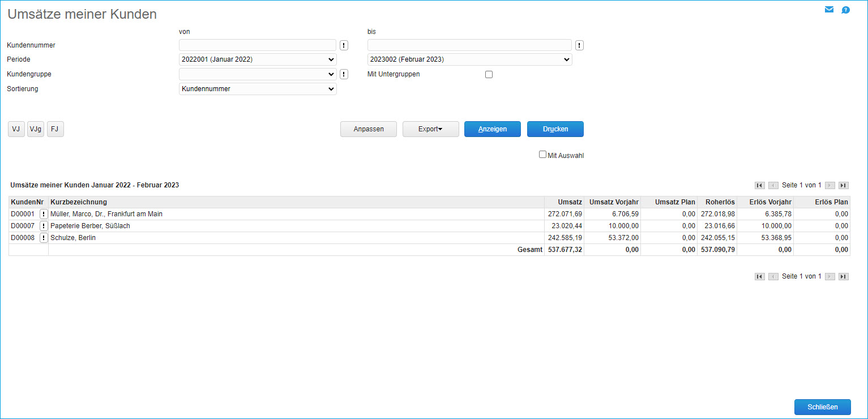
Task: Click lookup icon beside Kundennummer bis field
Action: click(579, 45)
